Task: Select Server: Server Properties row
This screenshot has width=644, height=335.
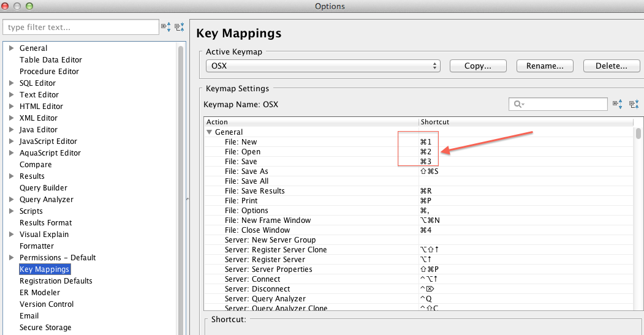Action: [x=419, y=269]
